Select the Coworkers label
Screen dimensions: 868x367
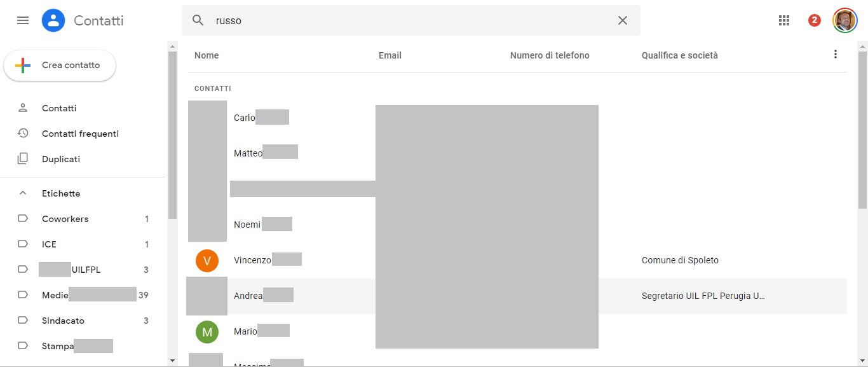[65, 219]
